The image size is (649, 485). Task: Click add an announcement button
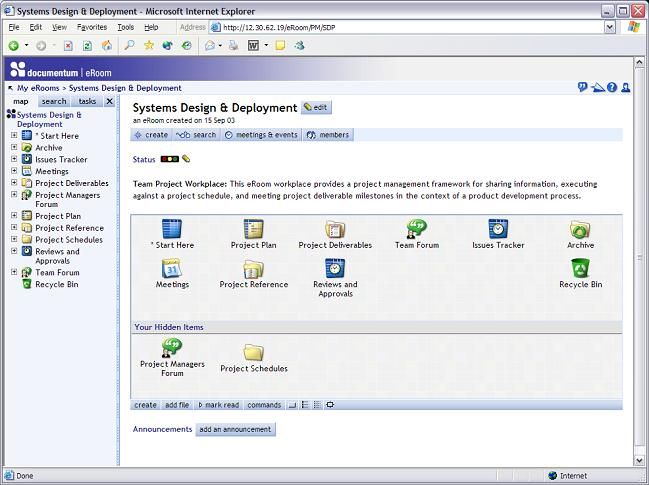(235, 429)
